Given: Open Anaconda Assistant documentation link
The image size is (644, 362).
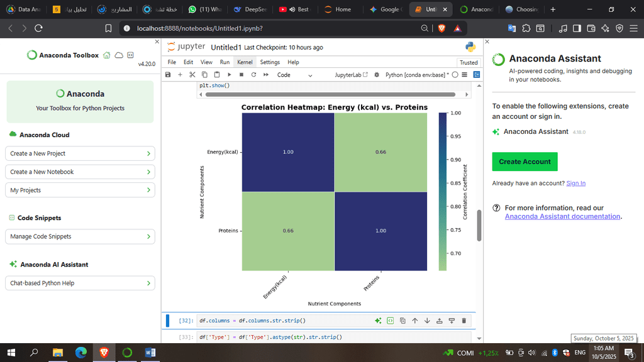Looking at the screenshot, I should 562,216.
